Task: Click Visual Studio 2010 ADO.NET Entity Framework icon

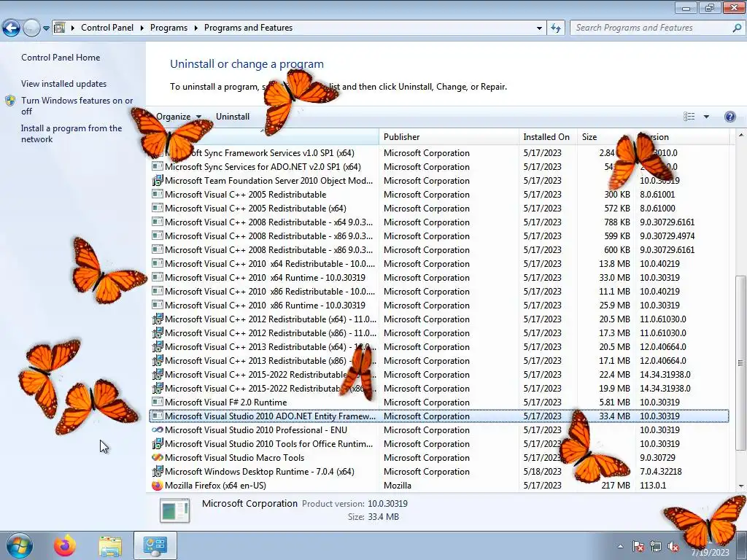Action: coord(158,416)
